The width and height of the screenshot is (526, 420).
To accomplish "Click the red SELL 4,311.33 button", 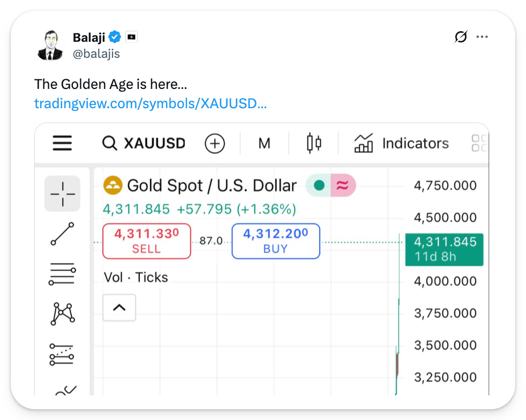I will [146, 241].
